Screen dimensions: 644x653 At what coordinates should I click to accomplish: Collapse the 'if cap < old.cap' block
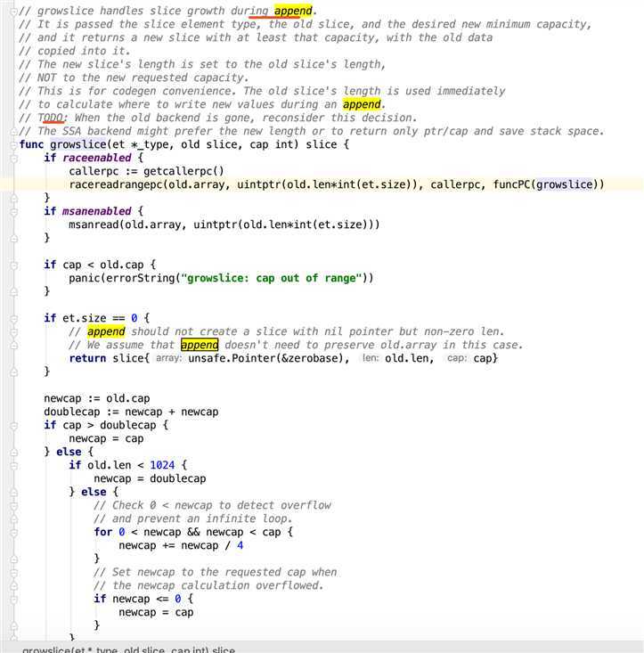[x=13, y=265]
